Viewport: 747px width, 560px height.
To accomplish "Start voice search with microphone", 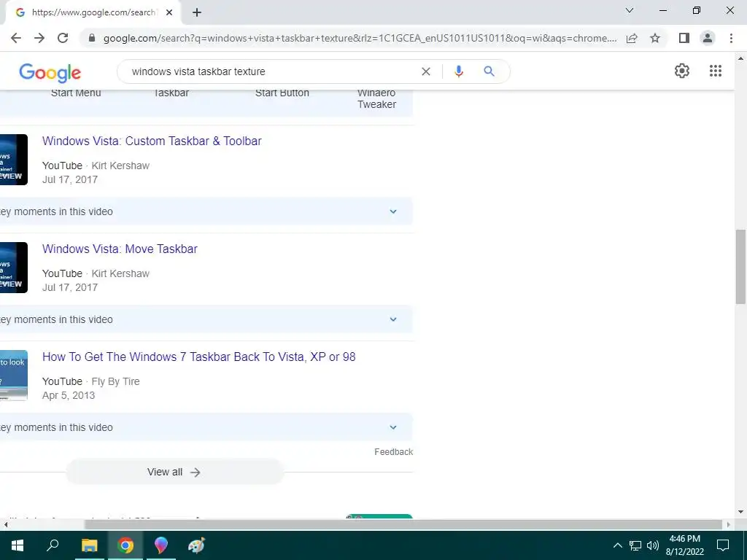I will coord(459,71).
